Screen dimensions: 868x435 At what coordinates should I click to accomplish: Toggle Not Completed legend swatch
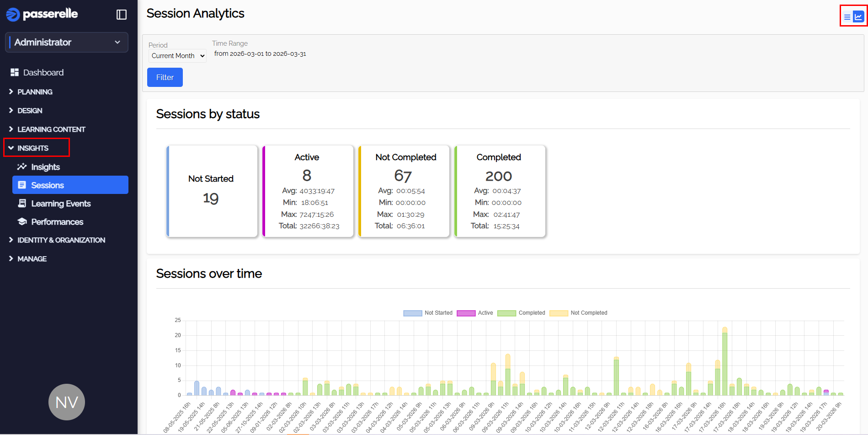click(559, 313)
